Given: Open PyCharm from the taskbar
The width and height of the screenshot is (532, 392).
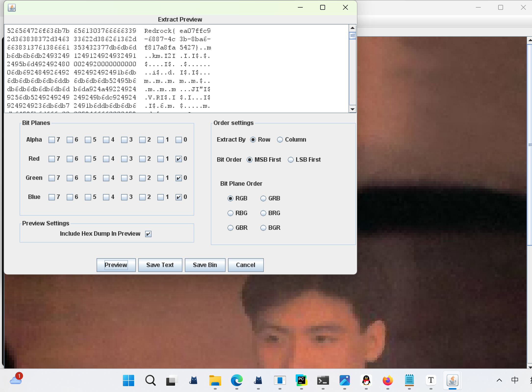Looking at the screenshot, I should (x=301, y=380).
